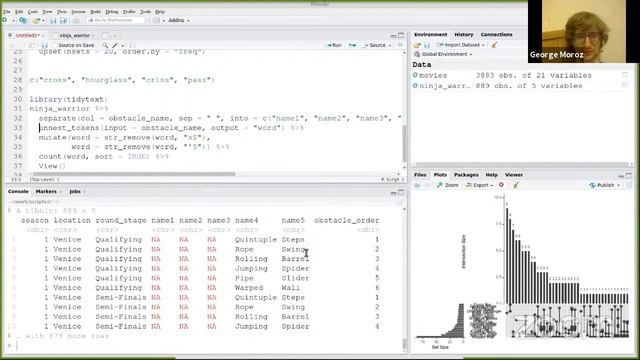Click the Save workspace icon in Environment pane
The height and width of the screenshot is (360, 640).
(427, 45)
